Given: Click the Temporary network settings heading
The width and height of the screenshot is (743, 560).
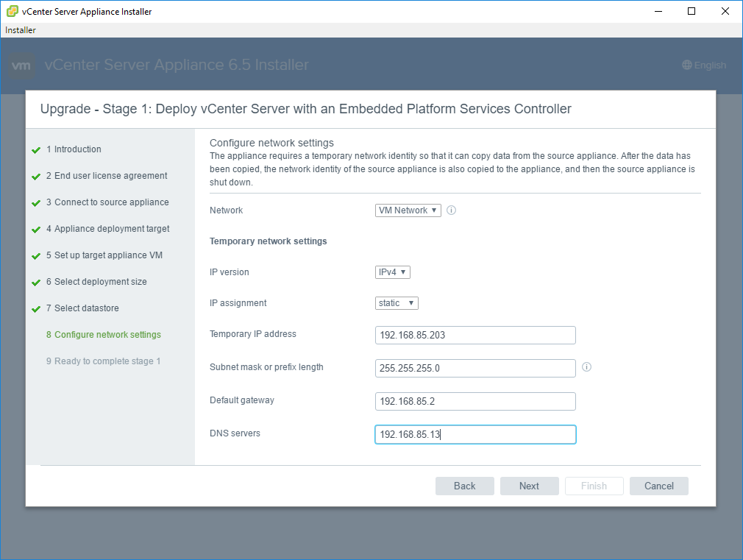Looking at the screenshot, I should pyautogui.click(x=269, y=241).
